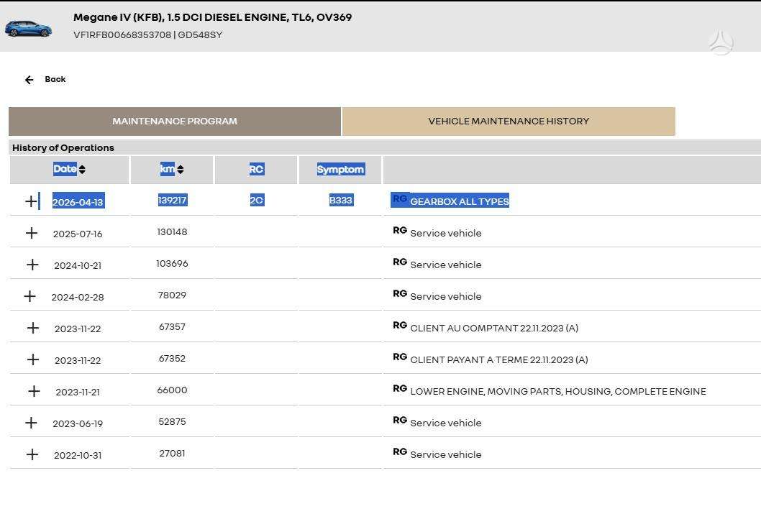The width and height of the screenshot is (761, 532).
Task: Switch to Vehicle Maintenance History tab
Action: tap(509, 121)
